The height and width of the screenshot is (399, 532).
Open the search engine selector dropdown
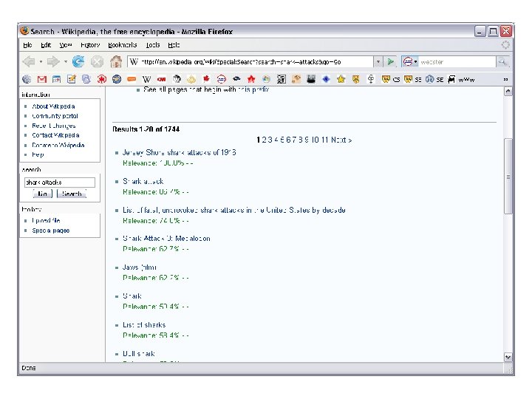(x=410, y=62)
